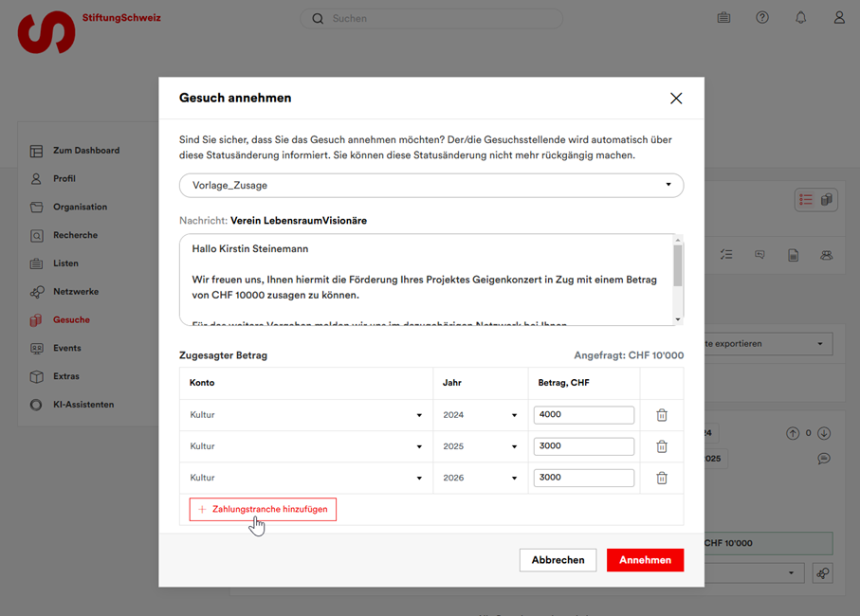Viewport: 860px width, 616px height.
Task: Open Zum Dashboard in the sidebar
Action: (85, 151)
